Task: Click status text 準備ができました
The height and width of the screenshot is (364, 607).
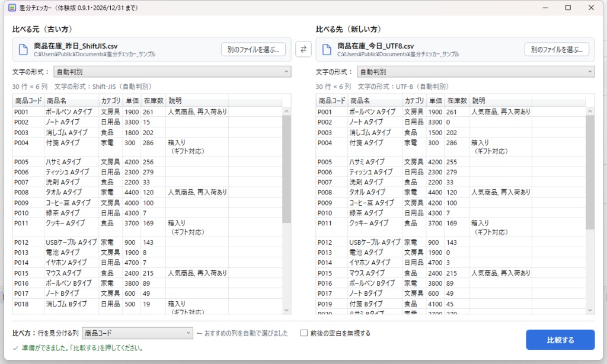Action: (82, 348)
